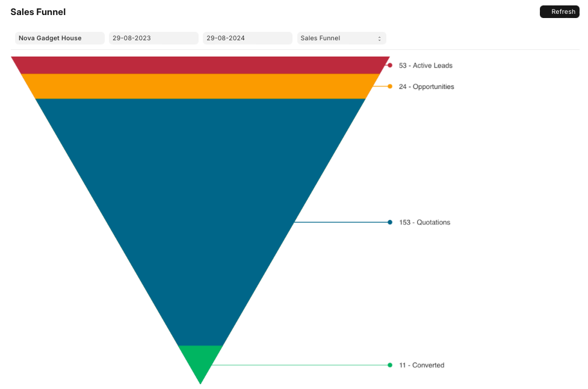This screenshot has height=389, width=588.
Task: Click the Sales Funnel page heading
Action: tap(38, 12)
